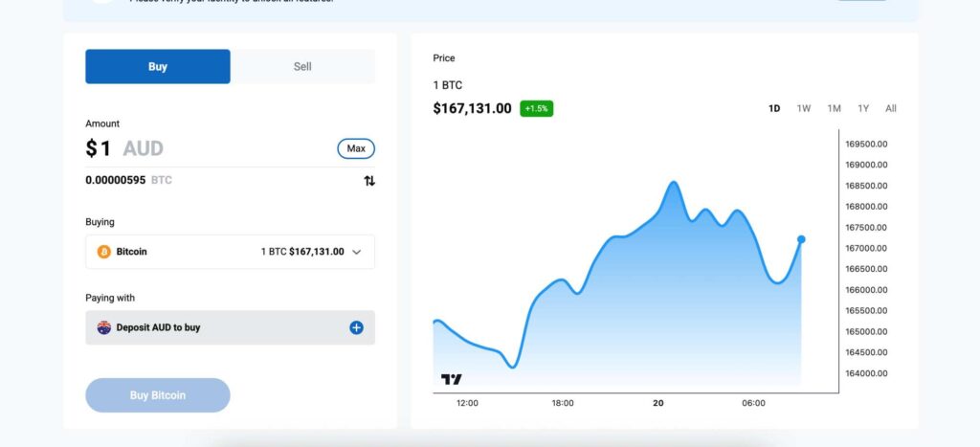
Task: Click the blue plus deposit icon
Action: tap(356, 327)
